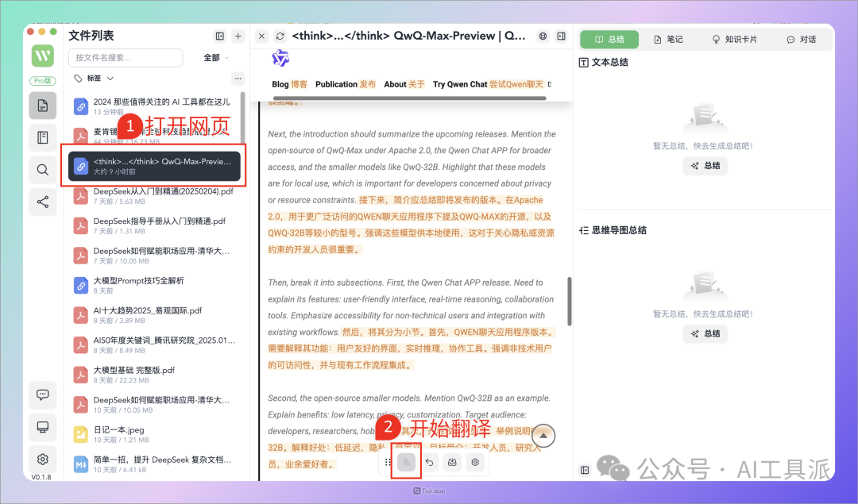Viewport: 858px width, 504px height.
Task: Toggle the right side panel from the page header
Action: [x=562, y=36]
